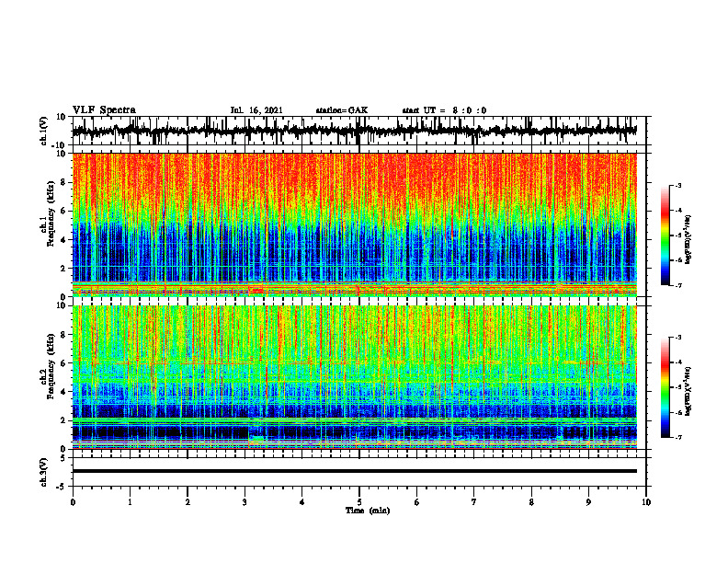Click time axis tick label "5"
This screenshot has width=728, height=563.
point(359,502)
